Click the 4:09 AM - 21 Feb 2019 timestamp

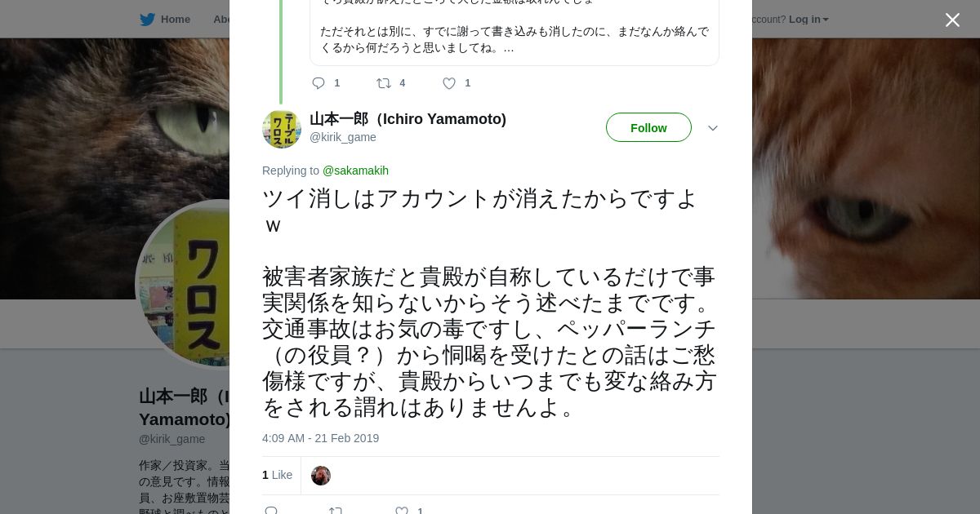pyautogui.click(x=320, y=438)
